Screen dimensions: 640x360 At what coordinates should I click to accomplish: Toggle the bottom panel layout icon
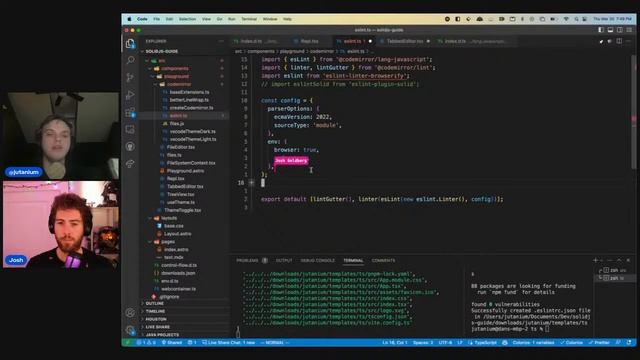610,30
